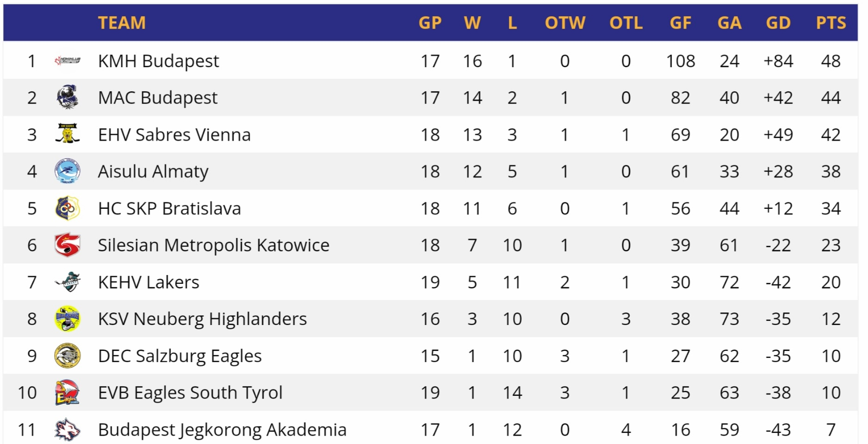The width and height of the screenshot is (868, 444).
Task: Click the HC SKP Bratislava crest
Action: [67, 208]
